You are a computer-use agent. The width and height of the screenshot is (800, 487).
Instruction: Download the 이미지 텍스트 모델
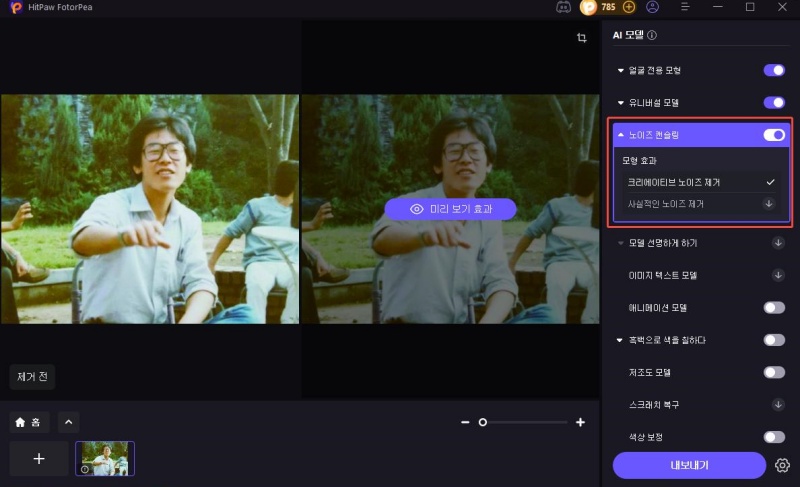[778, 275]
